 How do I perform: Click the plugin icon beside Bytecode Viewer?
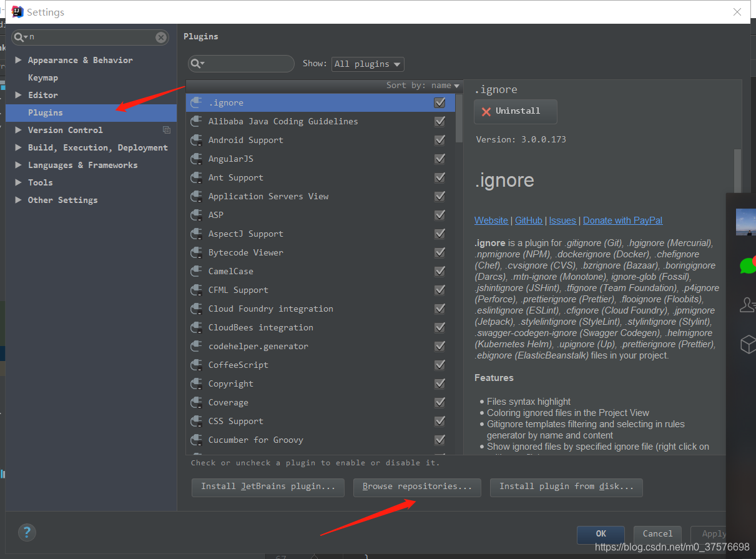click(x=196, y=252)
